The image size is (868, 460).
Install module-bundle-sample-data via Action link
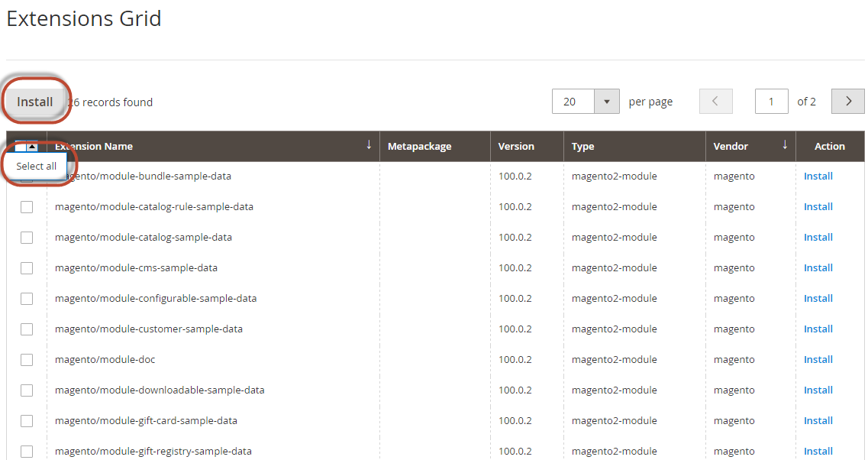(x=818, y=177)
